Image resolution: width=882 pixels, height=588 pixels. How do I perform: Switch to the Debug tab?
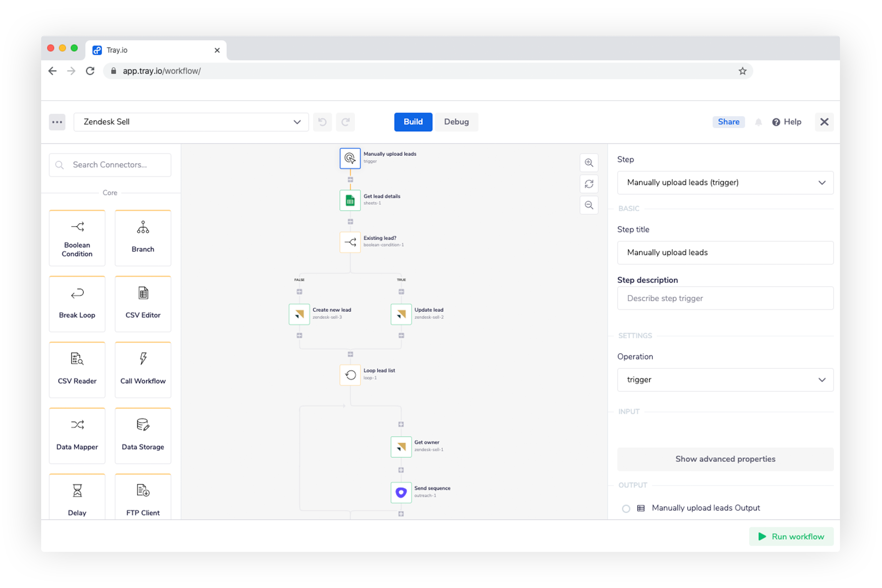click(456, 122)
